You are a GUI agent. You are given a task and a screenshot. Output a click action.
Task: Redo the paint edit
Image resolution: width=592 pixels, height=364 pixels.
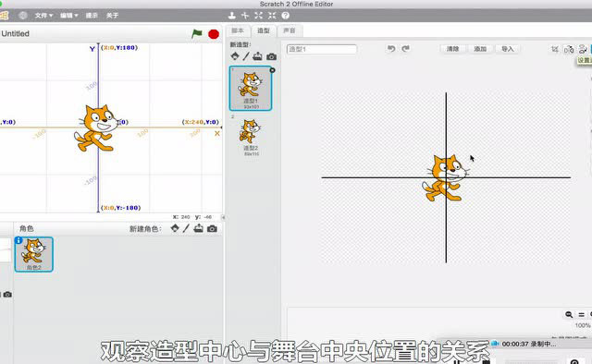coord(405,49)
